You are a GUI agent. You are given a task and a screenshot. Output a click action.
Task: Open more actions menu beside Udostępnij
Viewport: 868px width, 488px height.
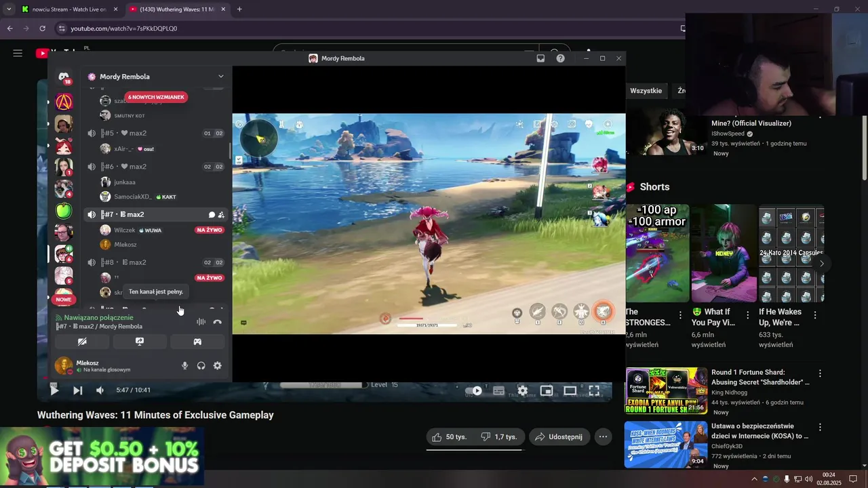coord(603,437)
